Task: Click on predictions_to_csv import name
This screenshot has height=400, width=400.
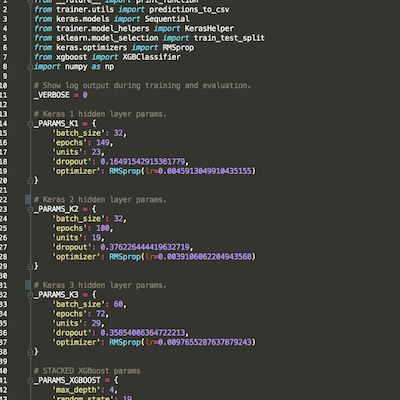Action: click(x=189, y=10)
